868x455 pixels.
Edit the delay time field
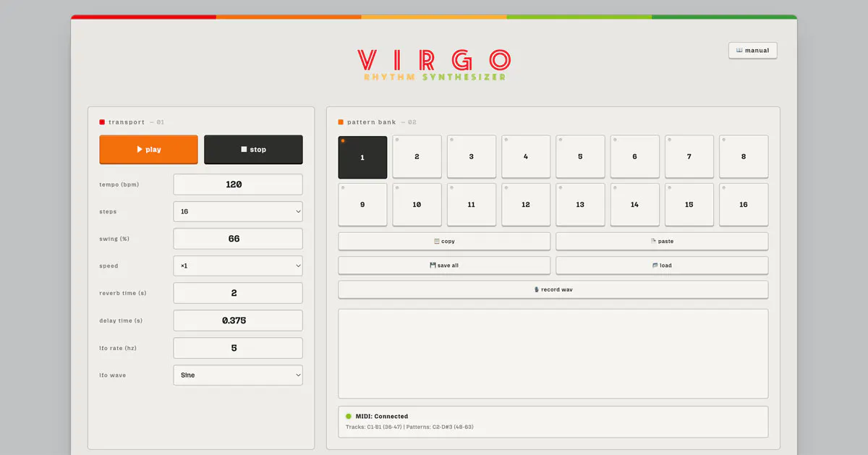(238, 320)
